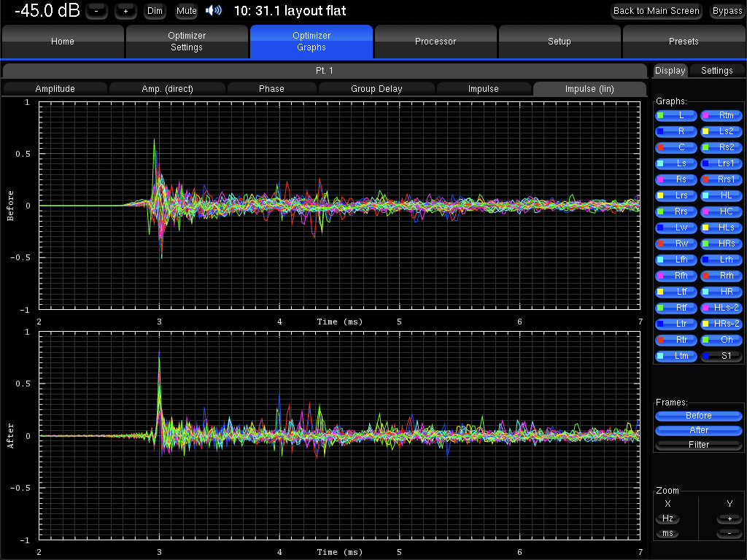Image resolution: width=747 pixels, height=560 pixels.
Task: Open the Settings side panel tab
Action: pyautogui.click(x=716, y=71)
